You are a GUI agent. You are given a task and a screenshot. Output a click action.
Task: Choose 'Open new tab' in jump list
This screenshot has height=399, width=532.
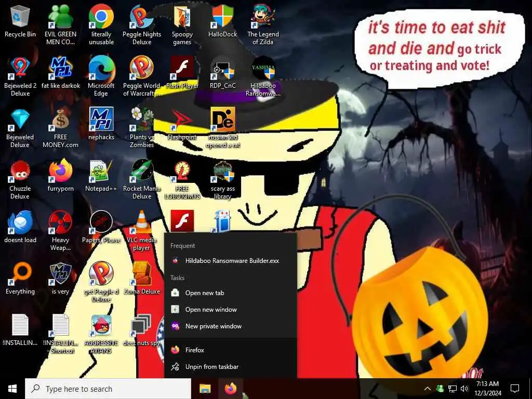pos(231,293)
